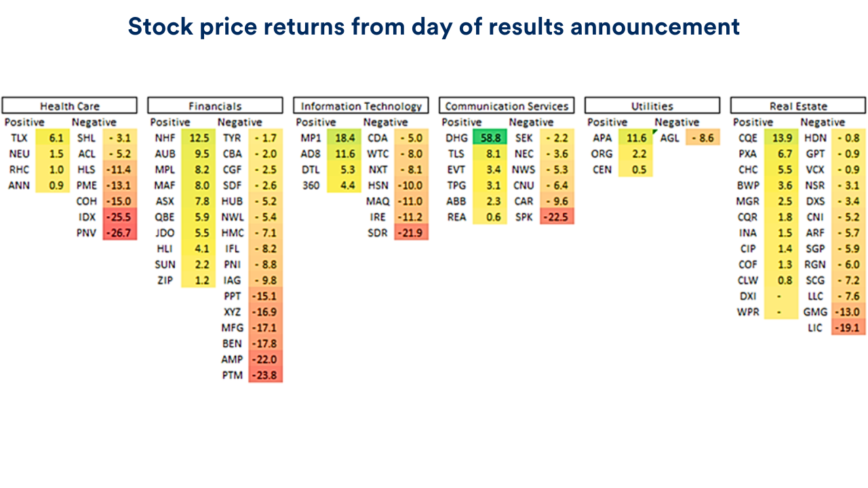This screenshot has width=868, height=488.
Task: Select the SDR -21.9 value cell
Action: pos(411,233)
